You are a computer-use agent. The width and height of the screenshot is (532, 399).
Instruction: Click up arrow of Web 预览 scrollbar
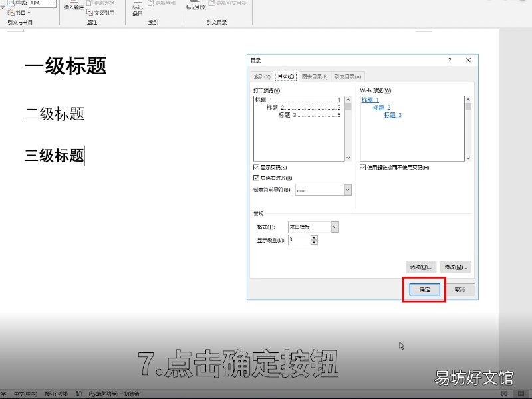click(468, 100)
